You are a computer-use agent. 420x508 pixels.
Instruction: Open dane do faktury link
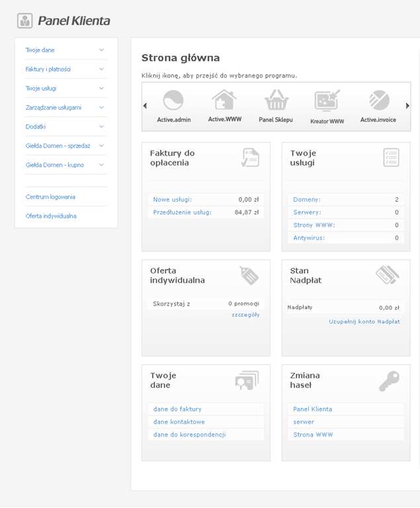(x=177, y=409)
